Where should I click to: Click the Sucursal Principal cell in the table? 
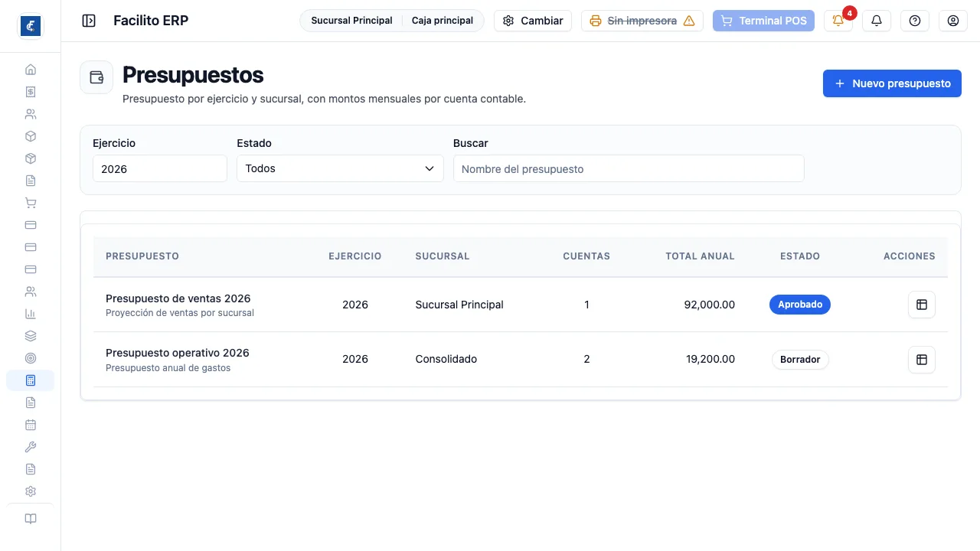pos(459,305)
